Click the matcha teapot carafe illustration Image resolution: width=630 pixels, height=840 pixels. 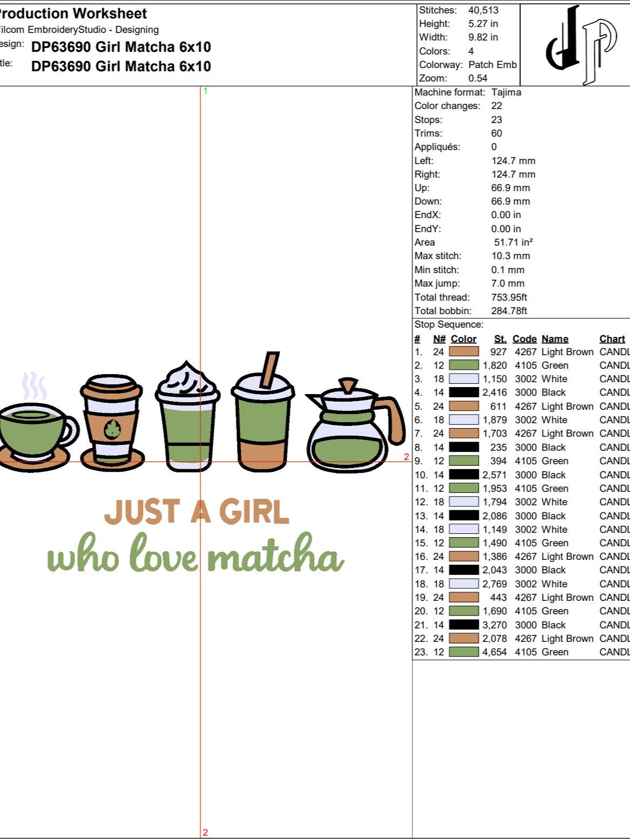coord(355,425)
